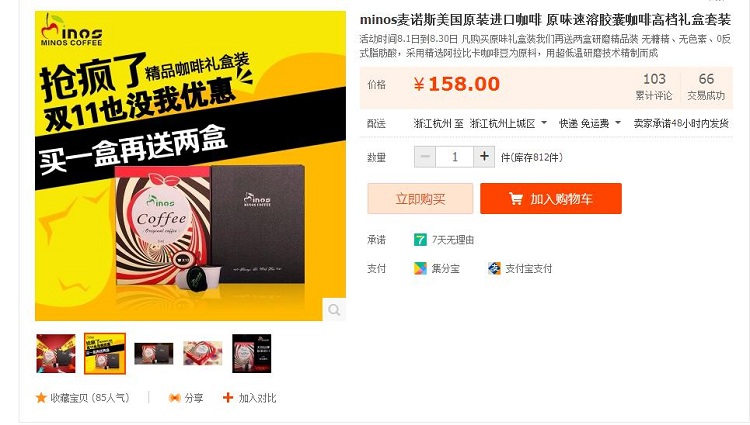Click the 支付宝支付 Alipay icon
The height and width of the screenshot is (425, 750).
pyautogui.click(x=494, y=269)
